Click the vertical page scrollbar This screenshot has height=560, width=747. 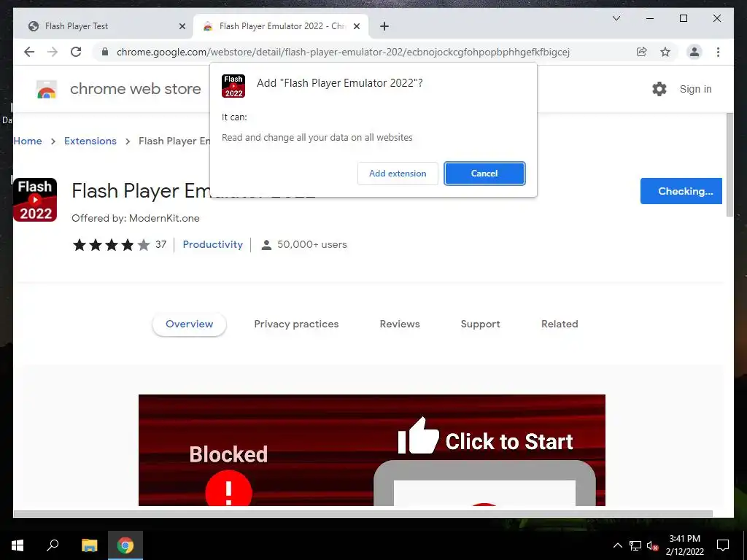click(x=729, y=164)
